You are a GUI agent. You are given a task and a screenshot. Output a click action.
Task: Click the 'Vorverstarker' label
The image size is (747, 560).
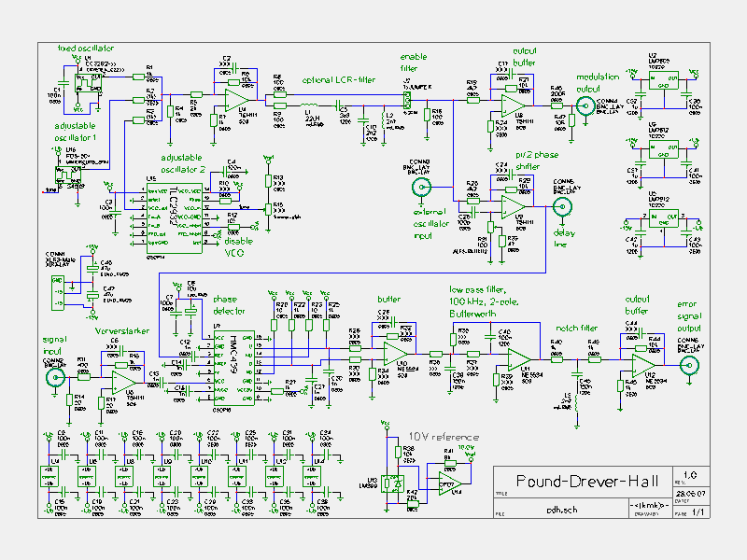click(122, 331)
